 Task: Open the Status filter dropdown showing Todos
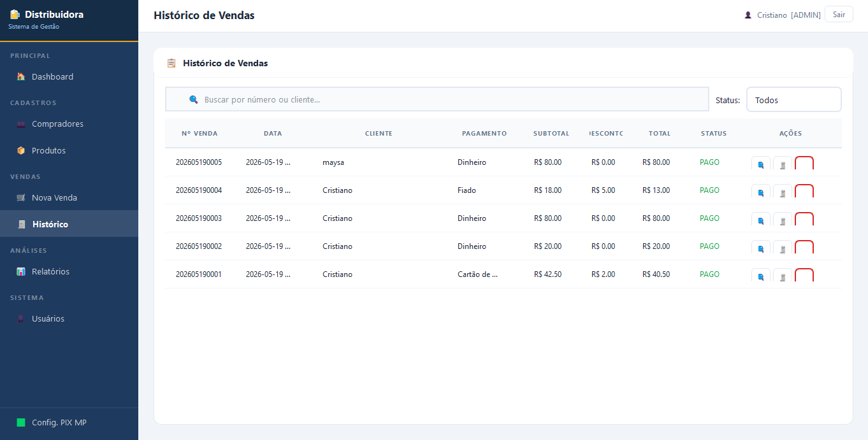tap(793, 99)
